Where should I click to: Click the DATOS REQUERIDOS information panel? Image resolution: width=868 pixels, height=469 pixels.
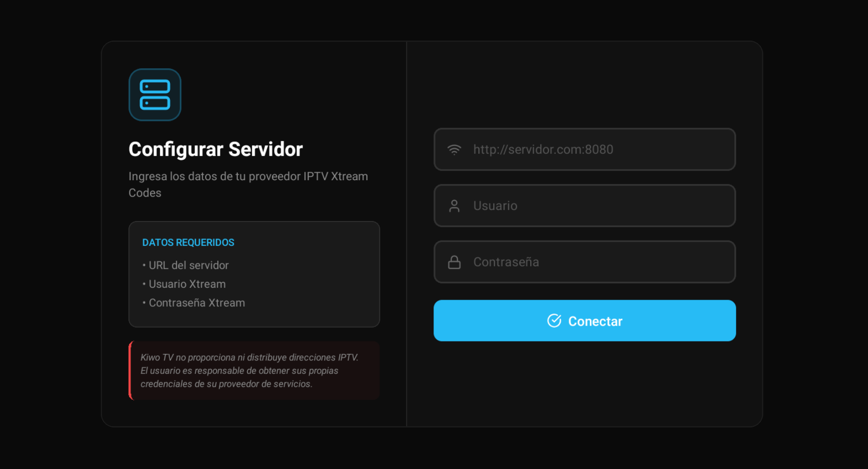(x=254, y=274)
